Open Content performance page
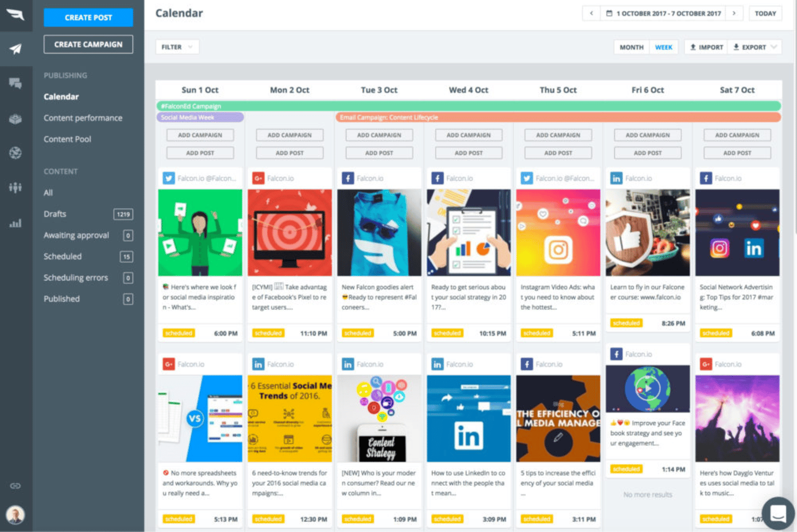 click(83, 118)
